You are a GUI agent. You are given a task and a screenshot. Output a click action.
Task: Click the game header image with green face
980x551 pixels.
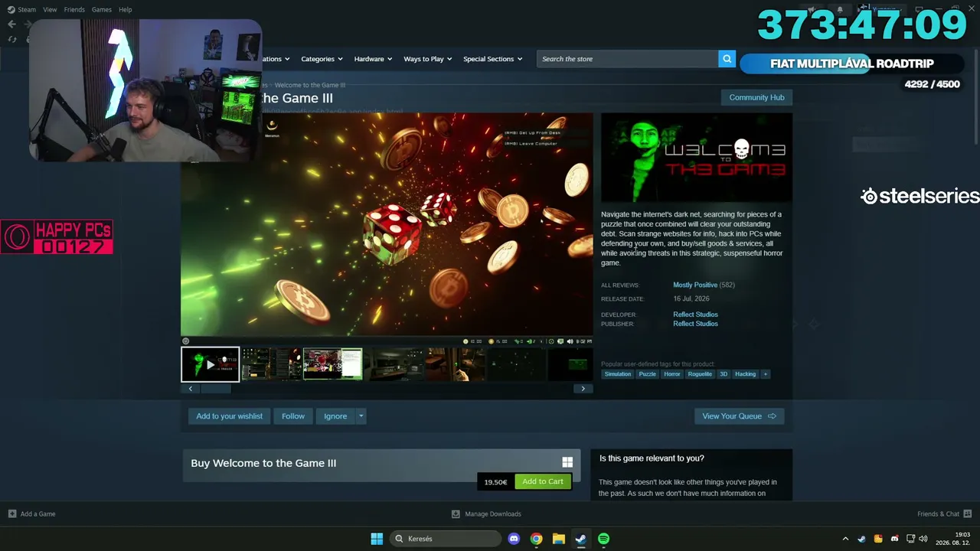point(697,158)
